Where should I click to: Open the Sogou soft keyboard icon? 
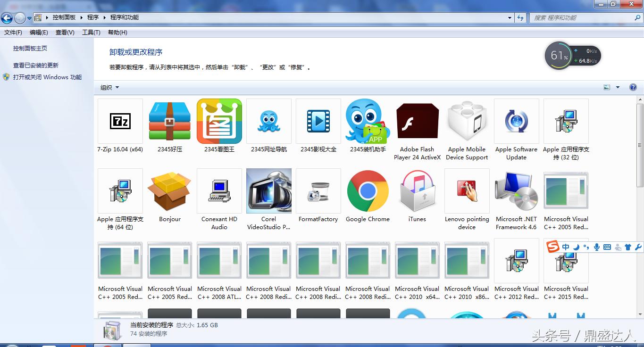606,247
